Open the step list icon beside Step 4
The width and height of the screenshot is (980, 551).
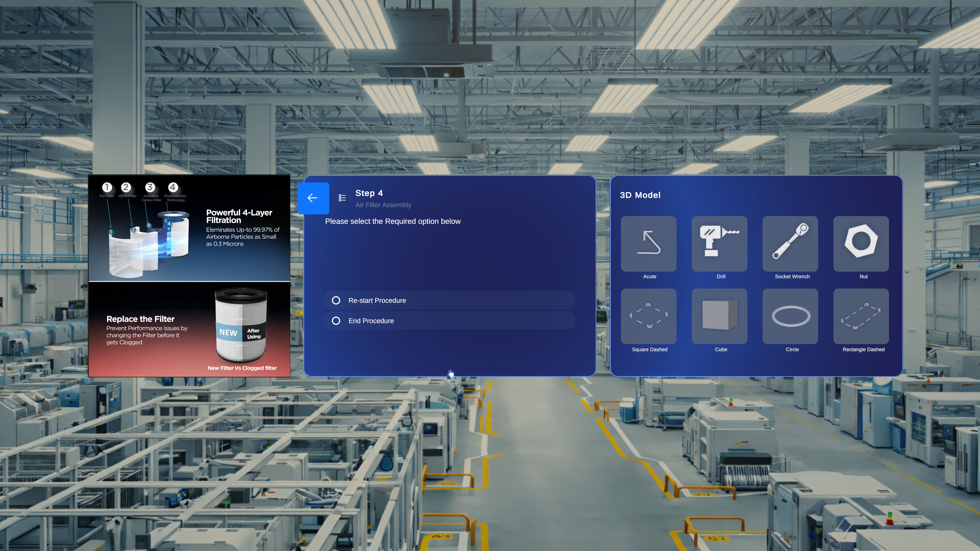pyautogui.click(x=342, y=198)
